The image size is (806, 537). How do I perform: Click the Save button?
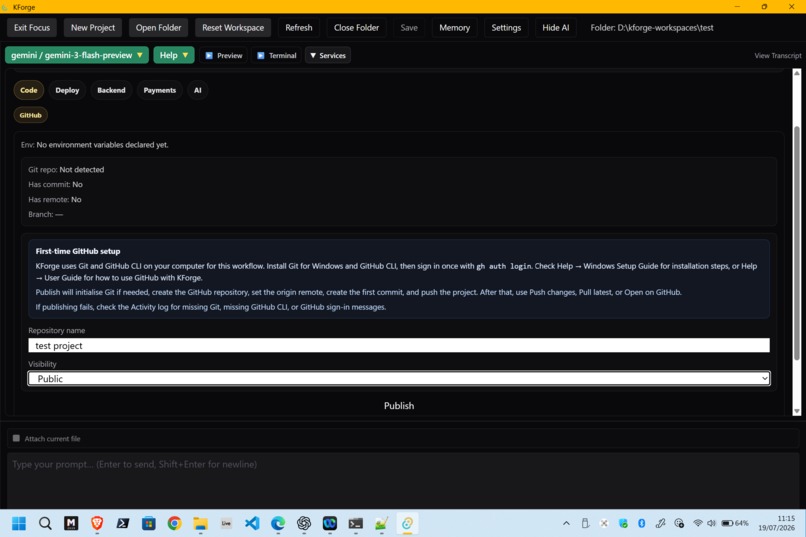pos(409,28)
